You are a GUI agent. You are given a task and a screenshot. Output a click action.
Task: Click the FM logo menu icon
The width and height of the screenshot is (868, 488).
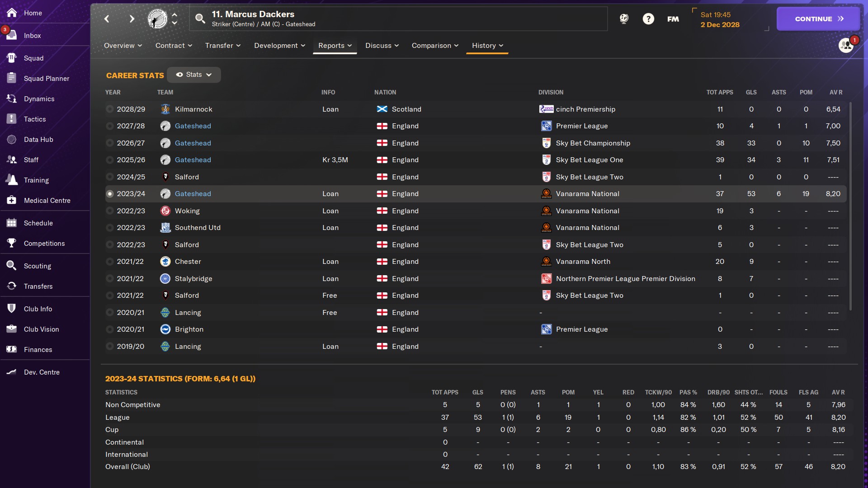pyautogui.click(x=673, y=19)
